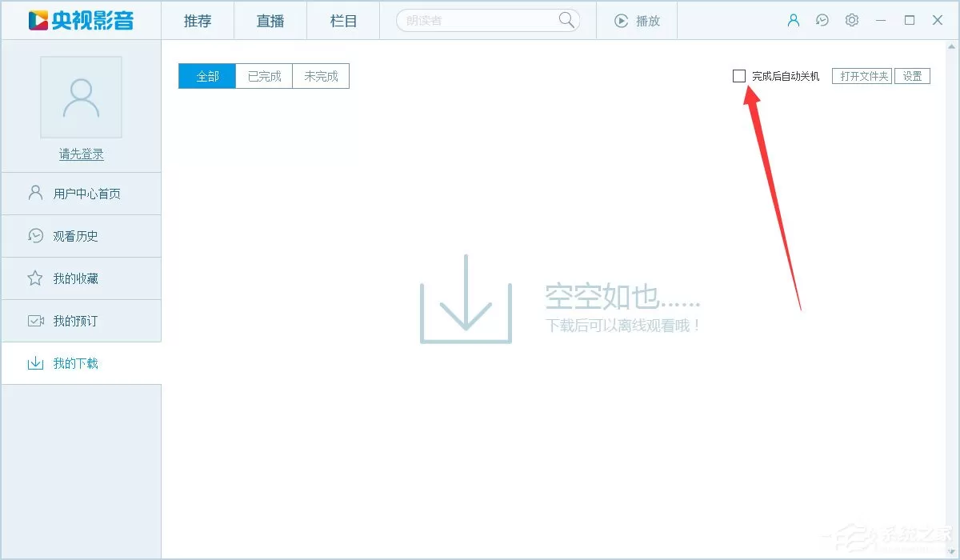Click the magnifier search icon

566,21
